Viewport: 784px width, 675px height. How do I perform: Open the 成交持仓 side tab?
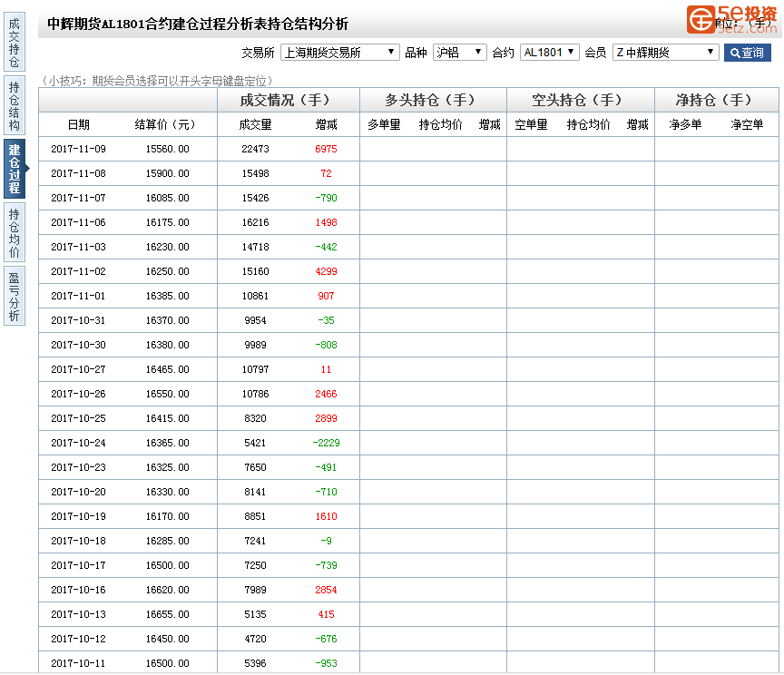point(15,43)
